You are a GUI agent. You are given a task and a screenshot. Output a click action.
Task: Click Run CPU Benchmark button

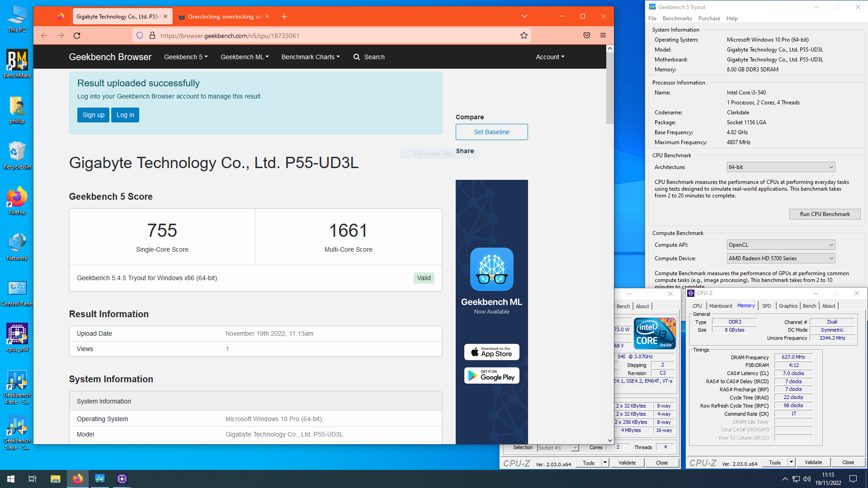pyautogui.click(x=825, y=214)
